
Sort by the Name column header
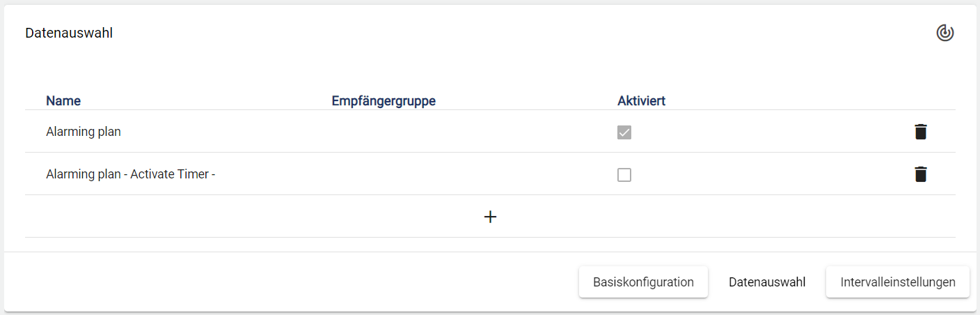(x=63, y=101)
